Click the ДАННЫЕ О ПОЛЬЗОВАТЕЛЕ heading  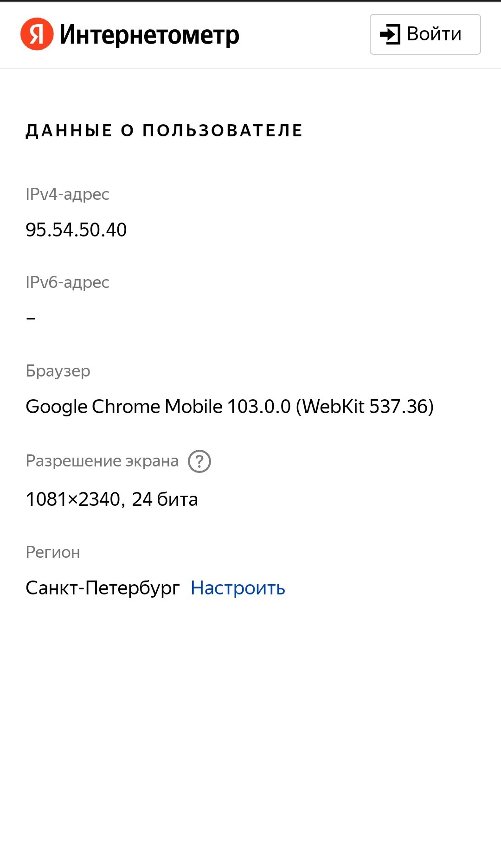[164, 131]
